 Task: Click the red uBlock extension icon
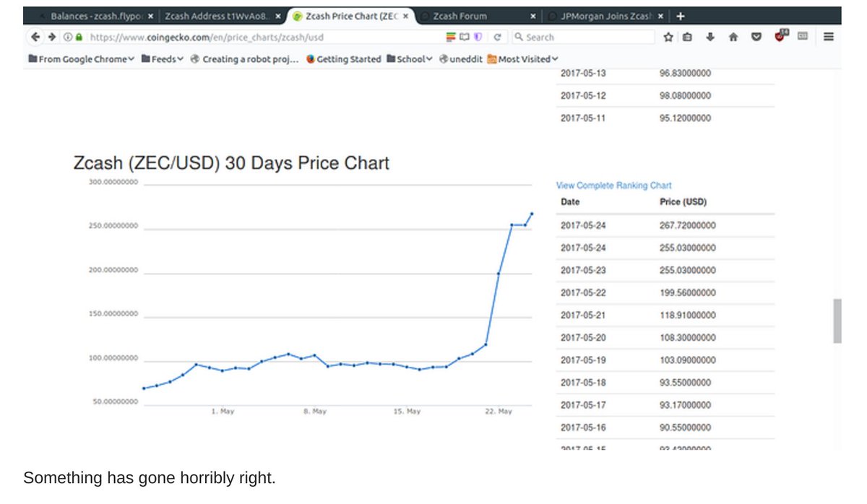[x=780, y=36]
